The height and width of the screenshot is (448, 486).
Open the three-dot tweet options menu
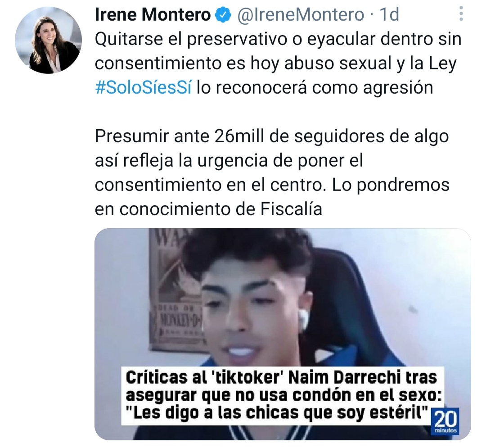pos(461,14)
